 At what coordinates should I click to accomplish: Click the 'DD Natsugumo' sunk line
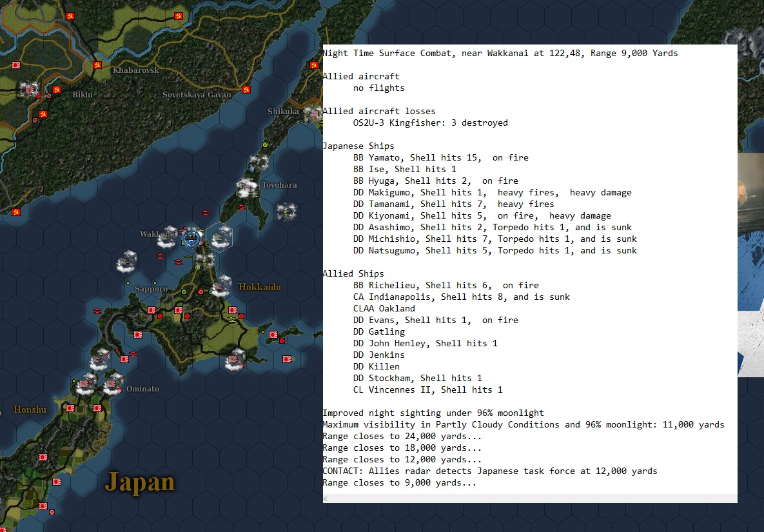tap(495, 251)
